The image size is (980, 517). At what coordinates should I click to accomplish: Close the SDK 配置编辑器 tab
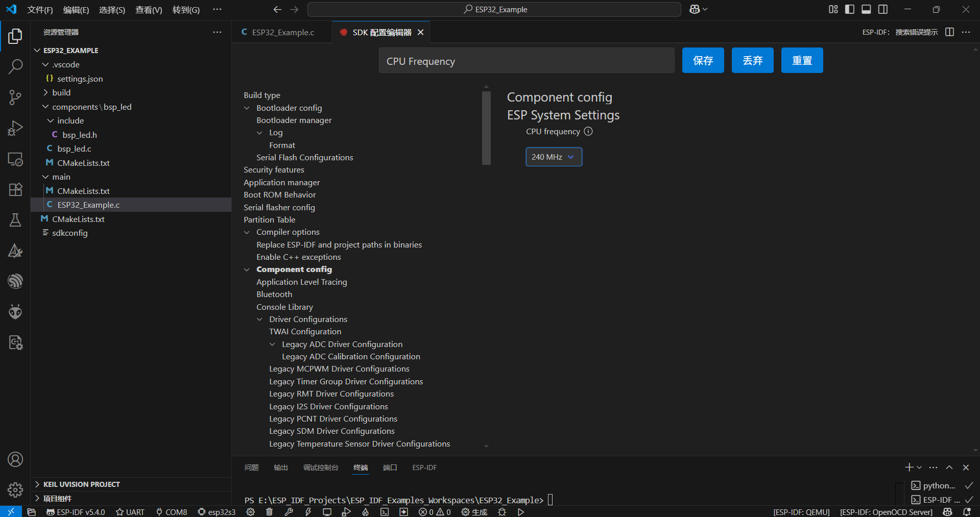click(421, 32)
